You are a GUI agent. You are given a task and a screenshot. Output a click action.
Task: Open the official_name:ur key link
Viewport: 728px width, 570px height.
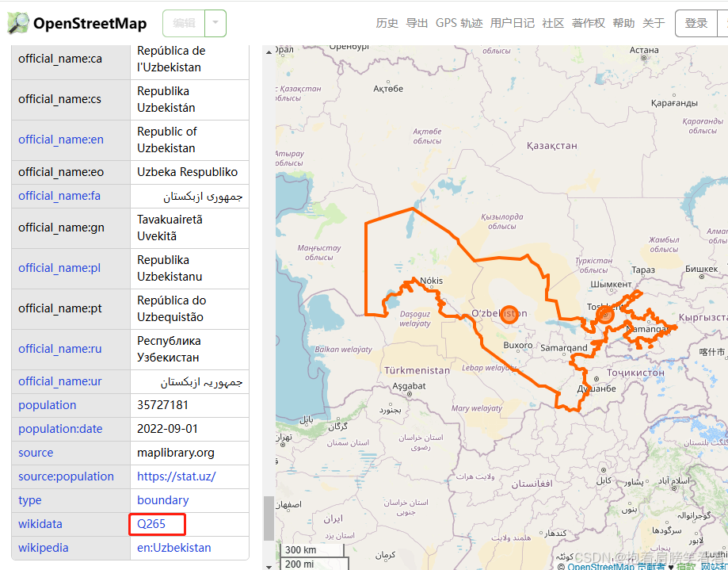(60, 381)
